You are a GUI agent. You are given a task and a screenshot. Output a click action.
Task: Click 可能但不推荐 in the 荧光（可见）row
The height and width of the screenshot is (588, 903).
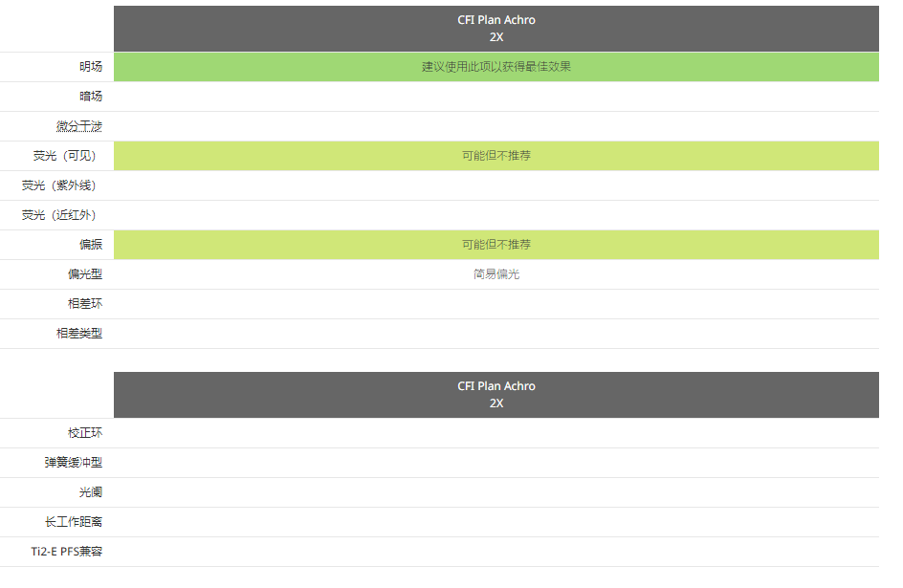tap(496, 156)
